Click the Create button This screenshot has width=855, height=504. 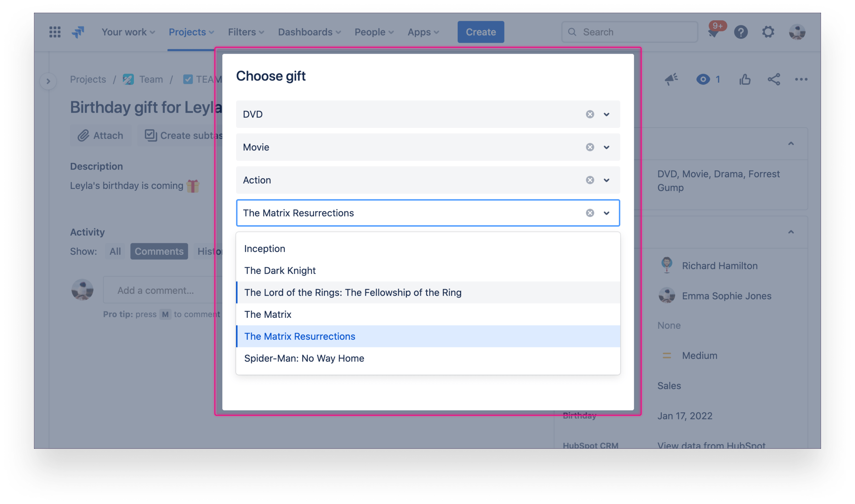point(481,32)
